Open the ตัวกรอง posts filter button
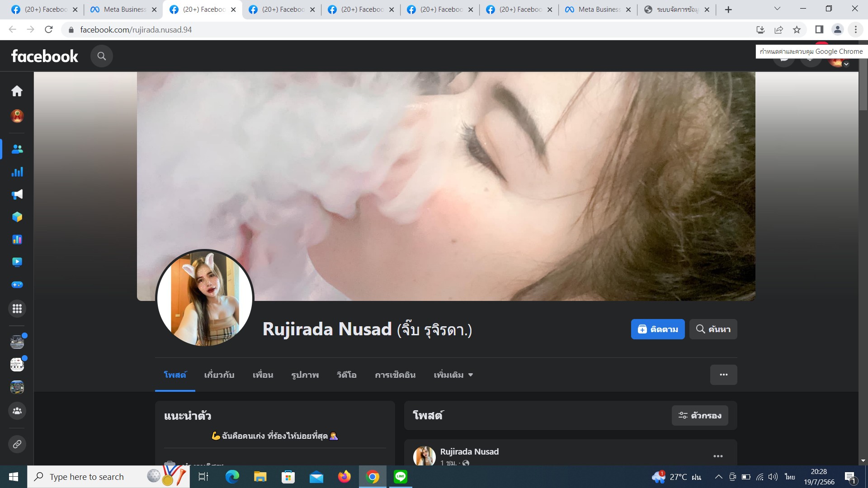The image size is (868, 488). 699,415
